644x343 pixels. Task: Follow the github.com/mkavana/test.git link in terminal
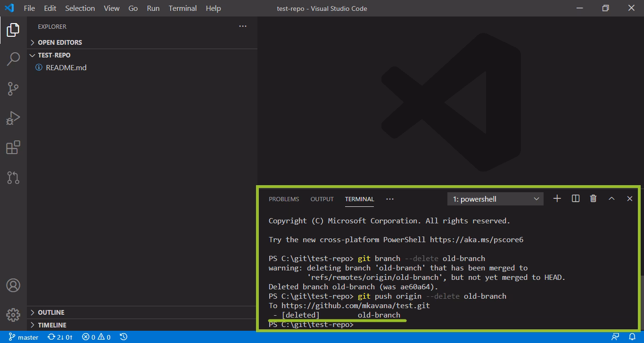click(x=356, y=306)
